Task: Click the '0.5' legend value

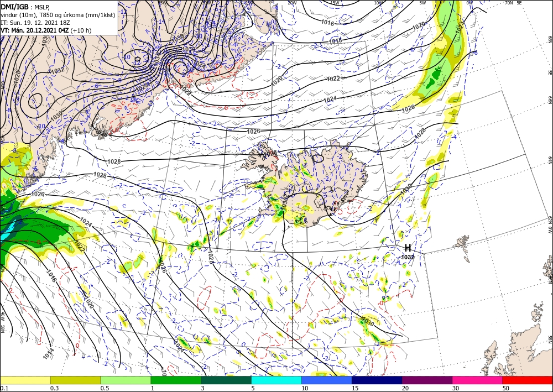Action: pyautogui.click(x=105, y=388)
